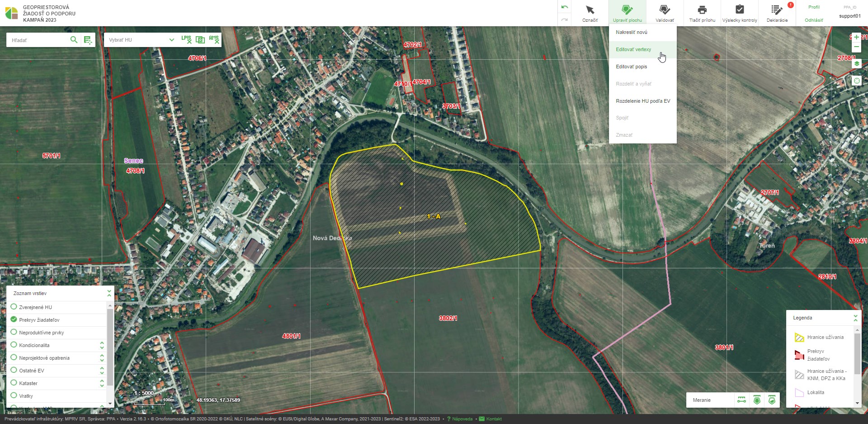Viewport: 868px width, 424px height.
Task: Collapse the Legenda panel
Action: [x=855, y=318]
